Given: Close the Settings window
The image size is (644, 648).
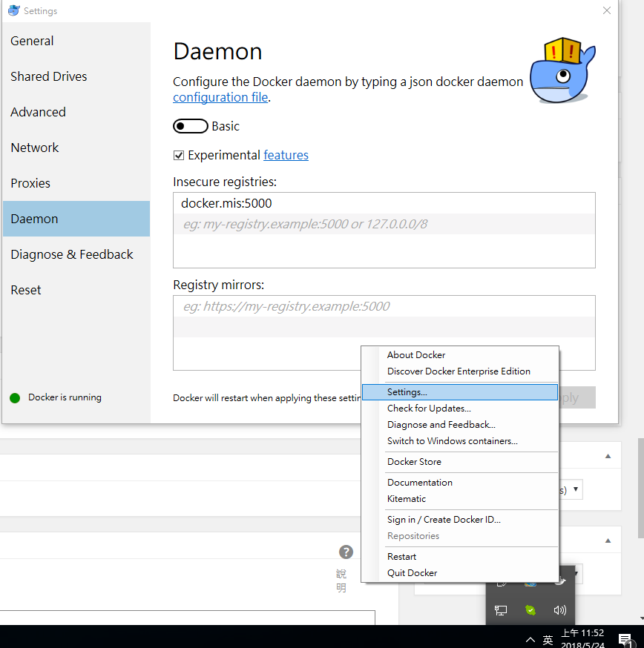Looking at the screenshot, I should click(607, 10).
